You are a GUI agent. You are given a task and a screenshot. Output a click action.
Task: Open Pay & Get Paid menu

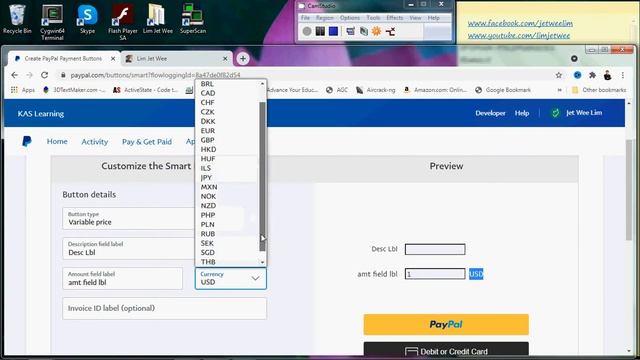click(x=147, y=142)
